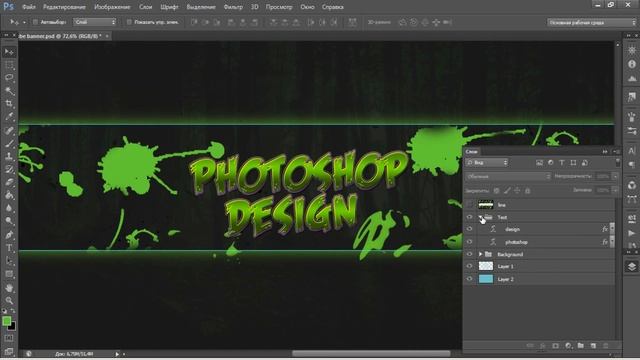Viewport: 640px width, 360px height.
Task: Open the fill value dropdown arrow
Action: [615, 190]
